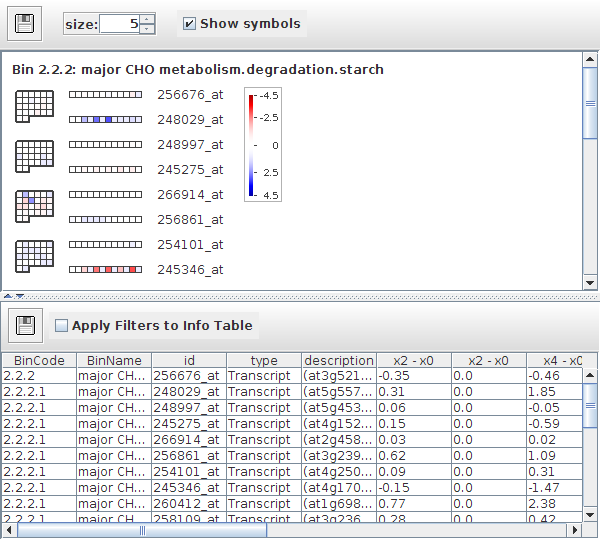600x540 pixels.
Task: Click the save icon beside Apply Filters checkbox
Action: point(23,325)
